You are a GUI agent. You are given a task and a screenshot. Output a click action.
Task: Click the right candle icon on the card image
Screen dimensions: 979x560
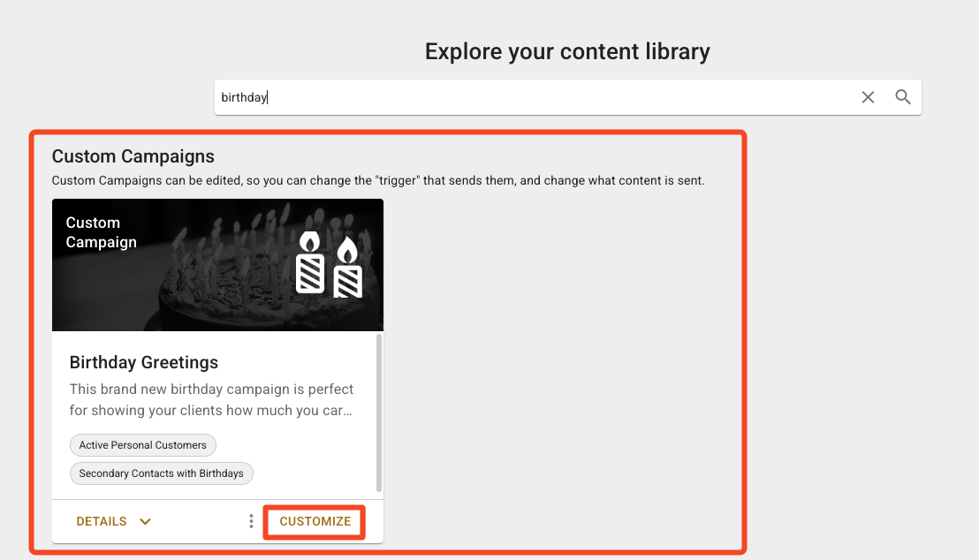click(x=348, y=268)
